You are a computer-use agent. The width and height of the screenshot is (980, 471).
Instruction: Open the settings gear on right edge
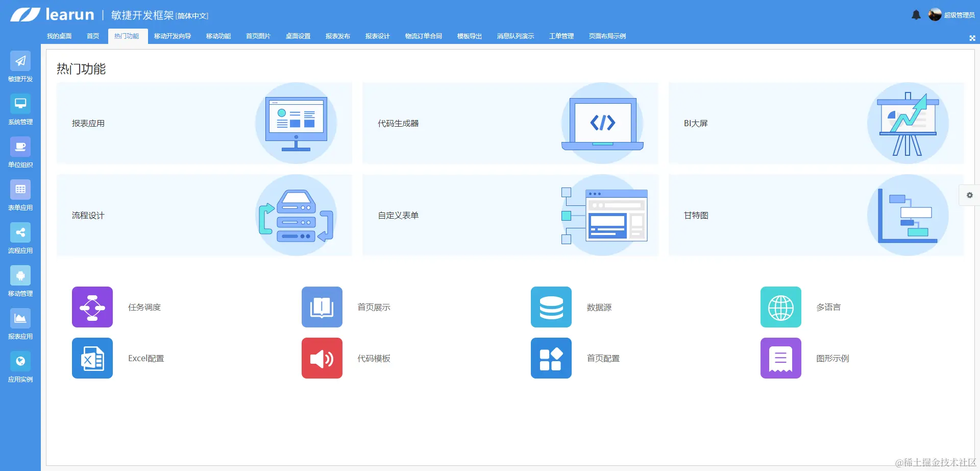coord(970,195)
